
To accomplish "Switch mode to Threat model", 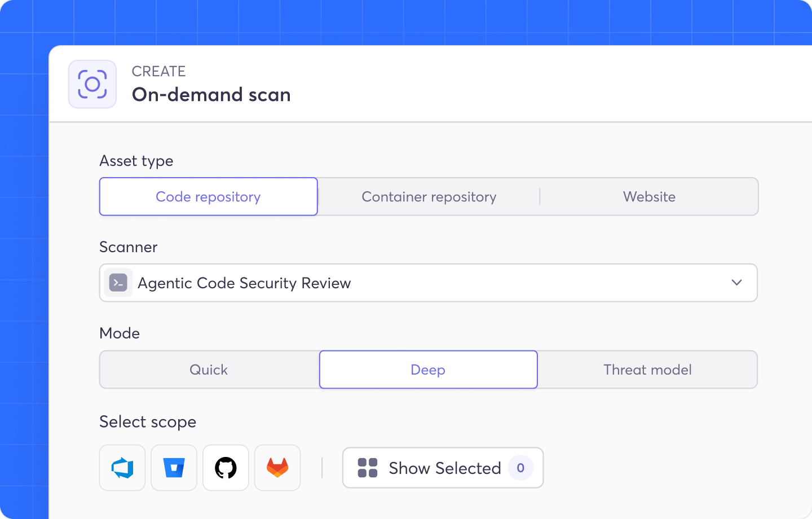I will (647, 370).
